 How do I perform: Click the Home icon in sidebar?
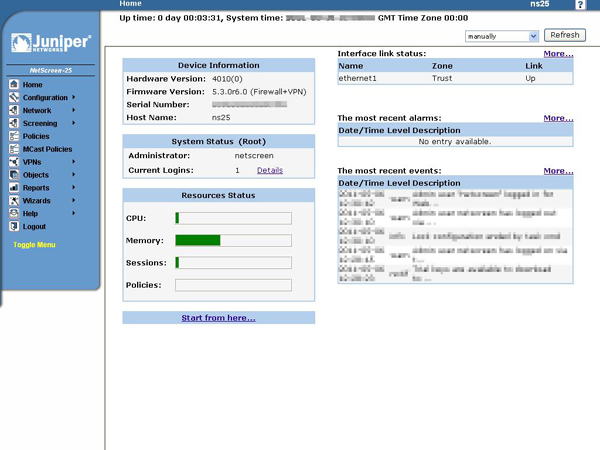[14, 84]
